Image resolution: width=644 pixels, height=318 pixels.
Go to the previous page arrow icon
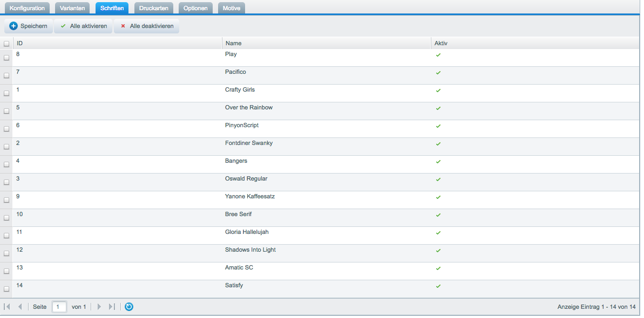coord(20,307)
